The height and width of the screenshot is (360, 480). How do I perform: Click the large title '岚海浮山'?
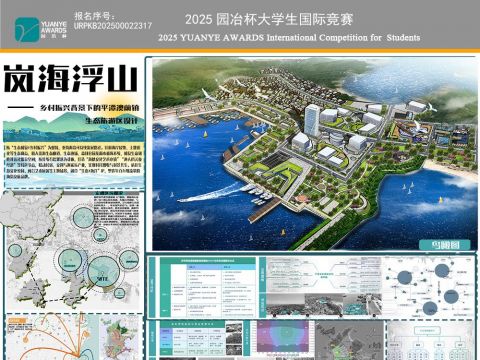click(x=71, y=79)
